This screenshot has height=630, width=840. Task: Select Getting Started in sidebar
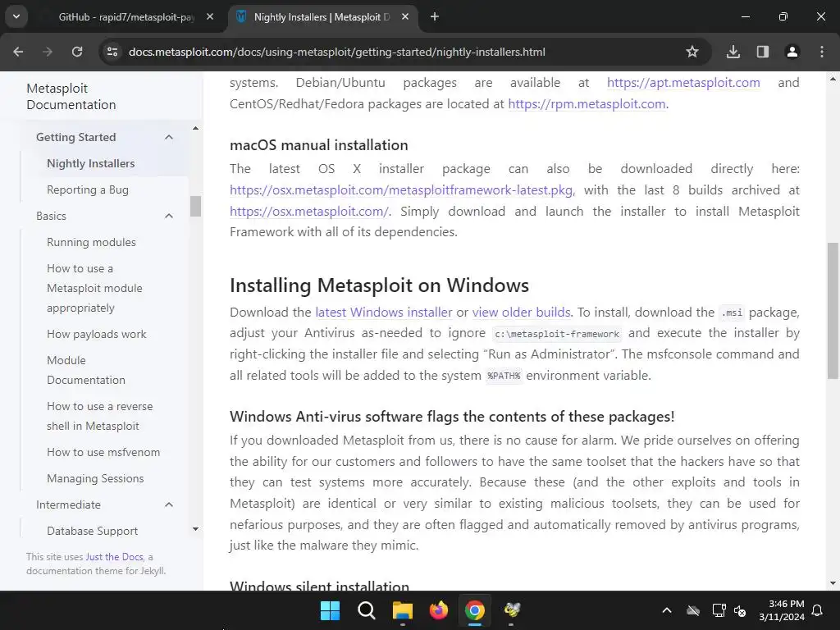76,137
